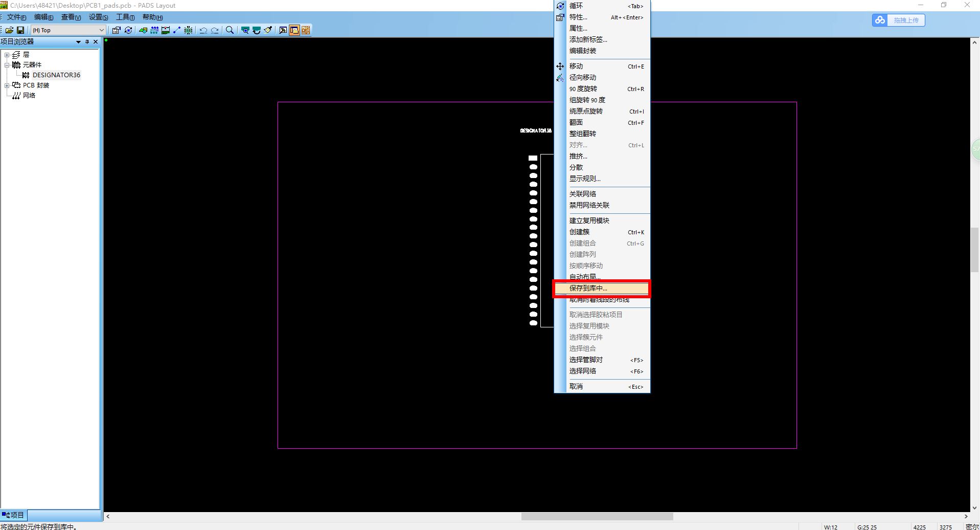Click the vertical scrollbar down arrow
This screenshot has height=530, width=980.
click(x=975, y=508)
